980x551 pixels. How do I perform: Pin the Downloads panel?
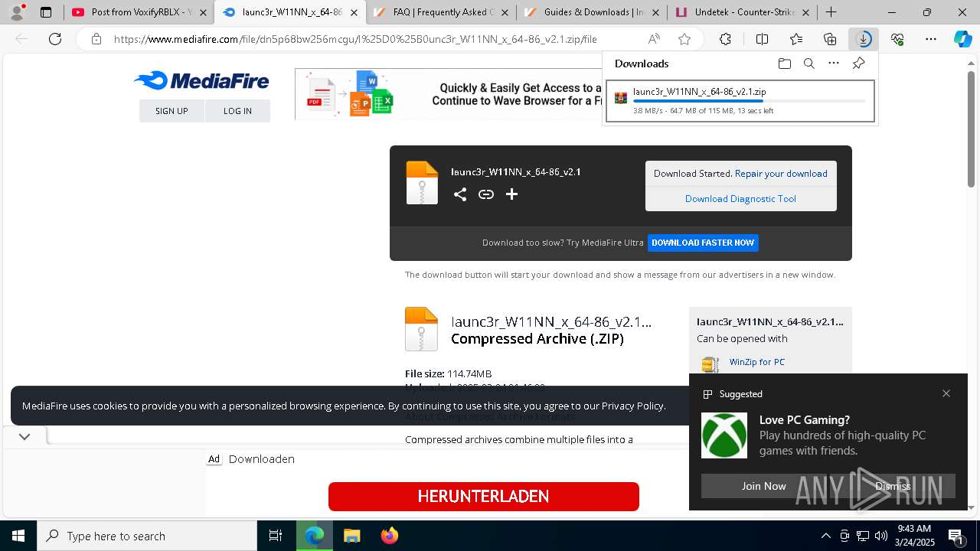pos(858,64)
